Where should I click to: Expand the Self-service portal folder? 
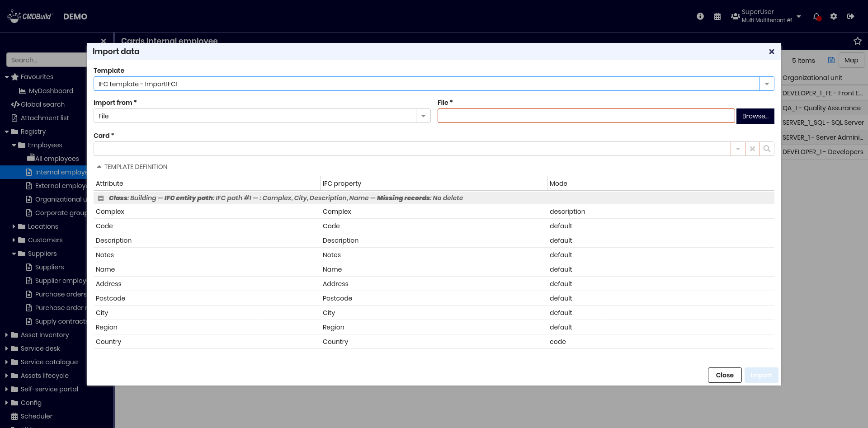(7, 389)
